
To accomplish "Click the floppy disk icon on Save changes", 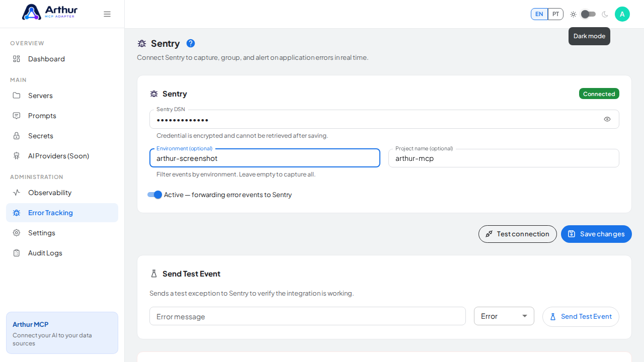I will click(x=572, y=234).
